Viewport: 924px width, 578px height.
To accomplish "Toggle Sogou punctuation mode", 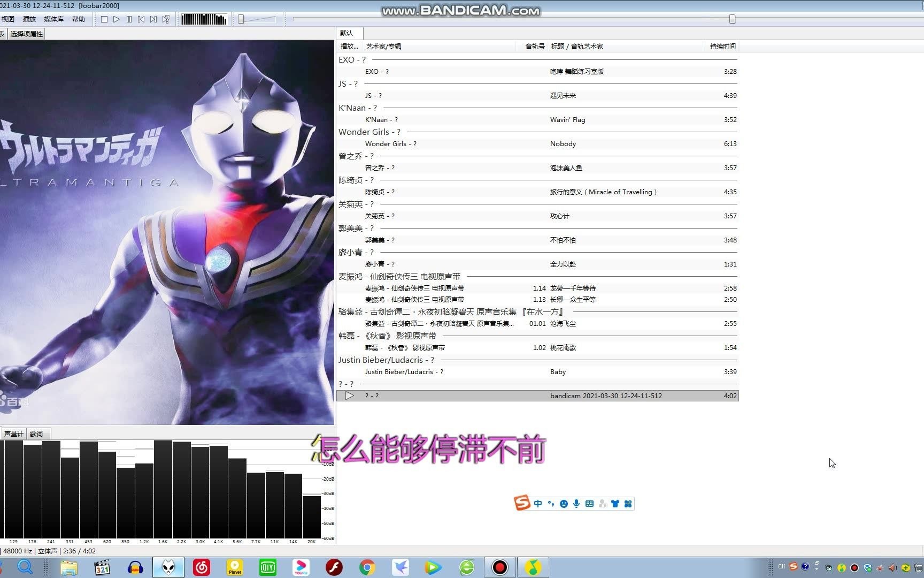I will click(x=551, y=504).
